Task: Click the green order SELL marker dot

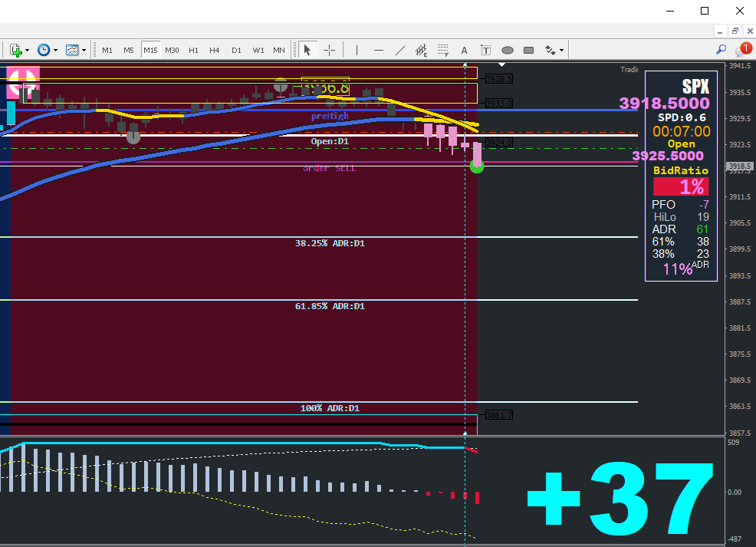Action: (477, 166)
